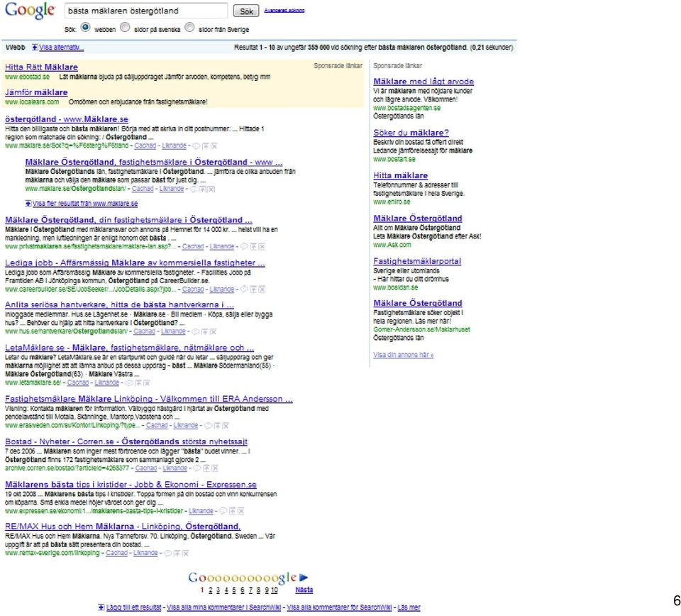
Task: Promote the www.hus.se result
Action: (x=204, y=332)
